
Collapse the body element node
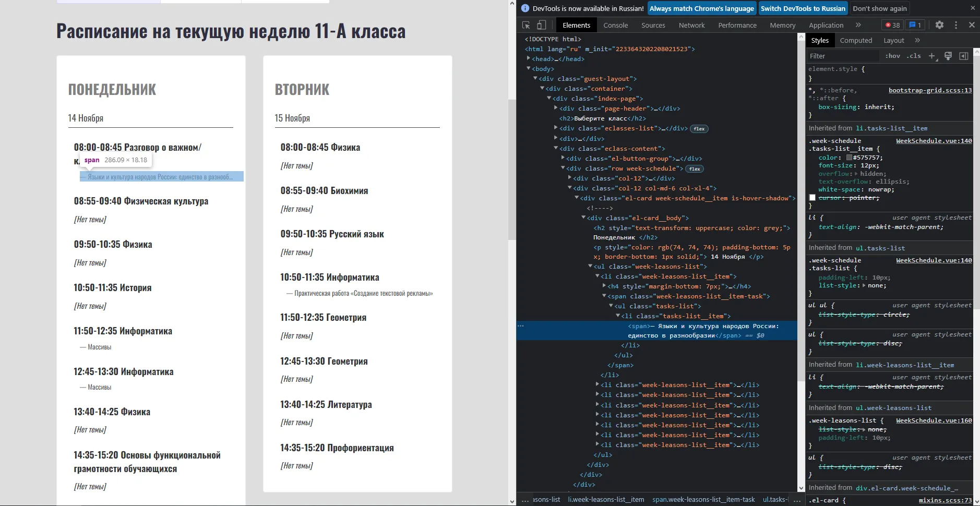click(x=529, y=68)
